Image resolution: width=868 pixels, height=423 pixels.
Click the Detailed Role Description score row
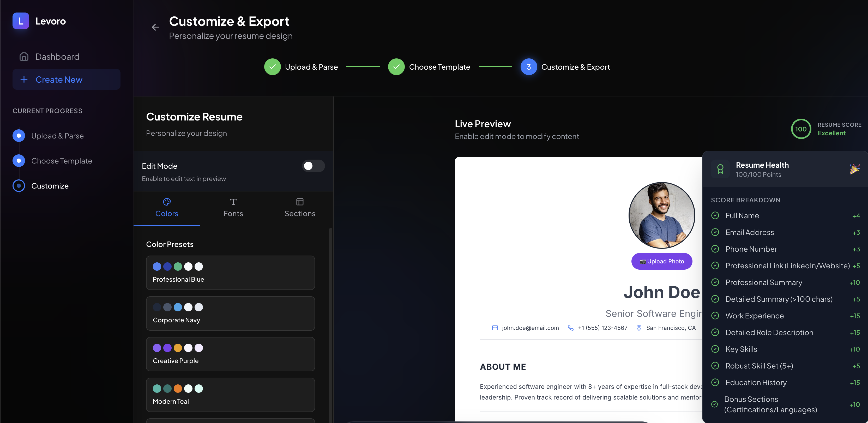(785, 332)
